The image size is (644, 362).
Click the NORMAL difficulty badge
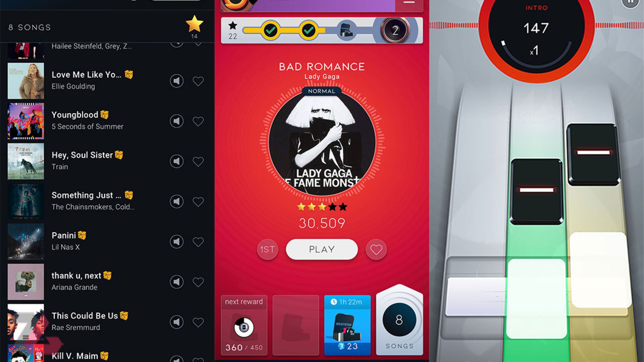(x=321, y=91)
